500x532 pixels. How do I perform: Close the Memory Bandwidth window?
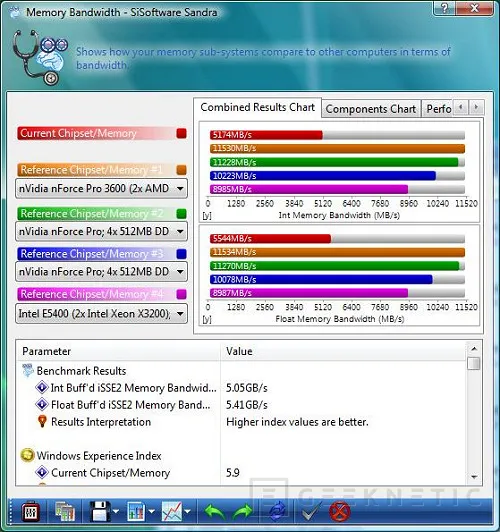[475, 7]
